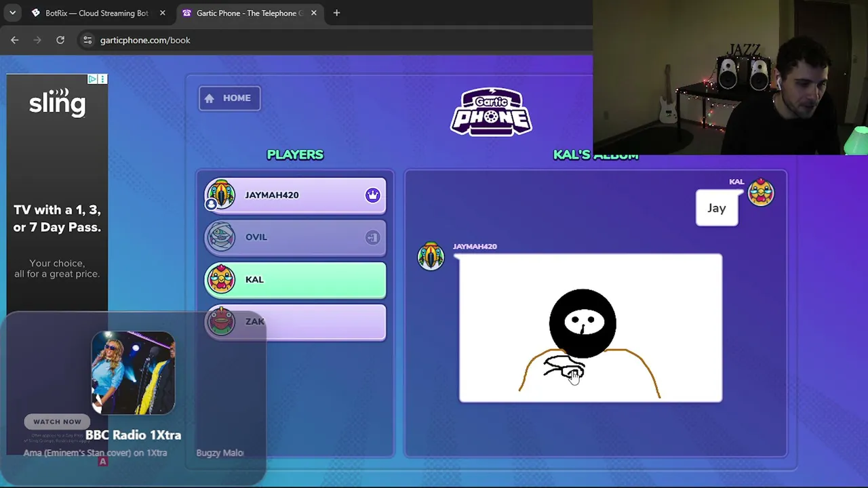Image resolution: width=868 pixels, height=488 pixels.
Task: Open the browser tab search dropdown
Action: click(x=12, y=13)
